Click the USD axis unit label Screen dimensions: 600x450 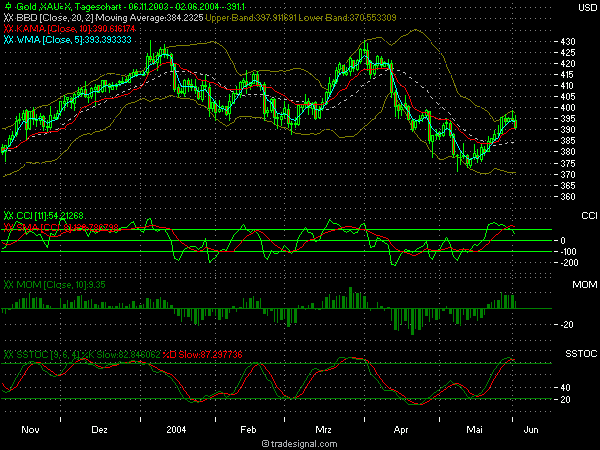click(x=587, y=8)
